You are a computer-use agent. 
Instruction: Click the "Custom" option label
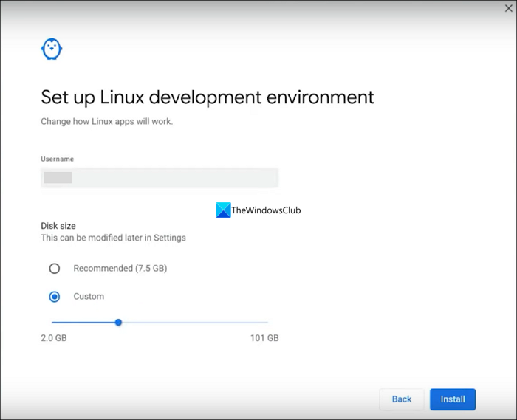(x=89, y=297)
